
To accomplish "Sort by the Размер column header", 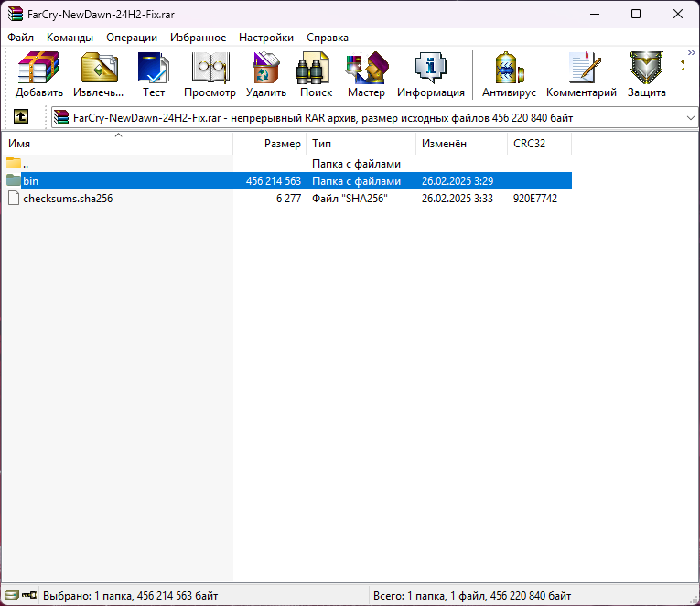I will coord(270,144).
